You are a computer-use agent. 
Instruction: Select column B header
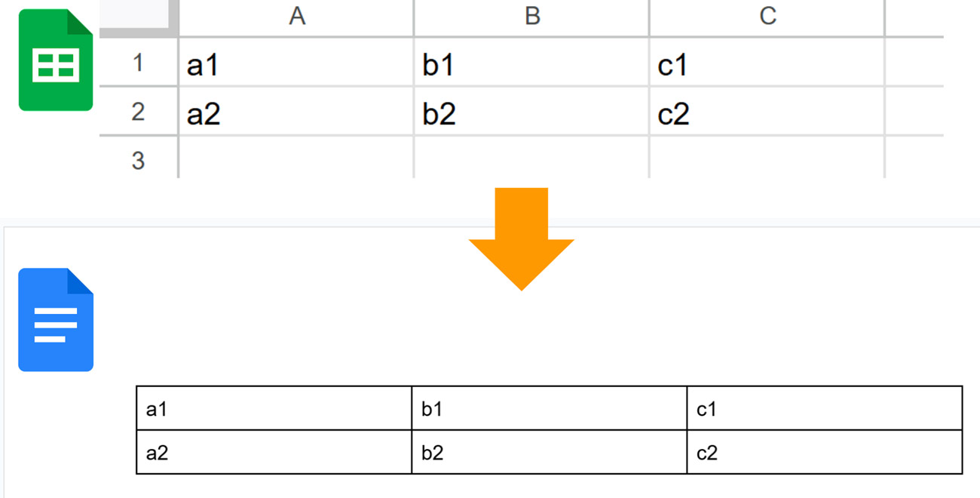click(x=531, y=17)
